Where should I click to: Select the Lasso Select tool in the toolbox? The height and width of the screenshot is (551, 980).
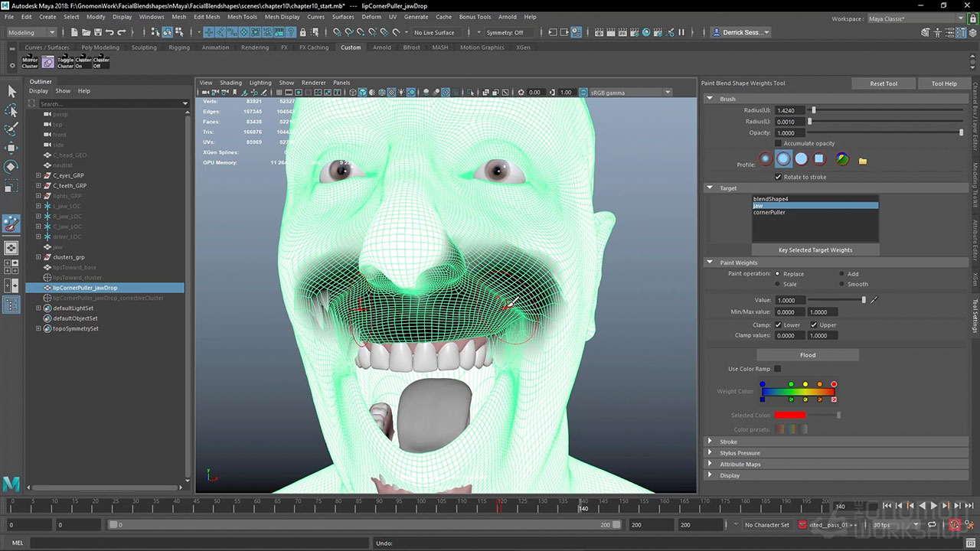[x=11, y=110]
